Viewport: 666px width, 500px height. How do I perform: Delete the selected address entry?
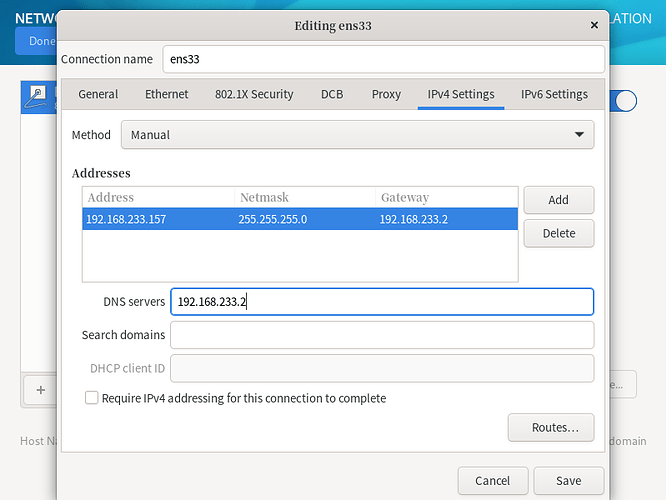point(558,233)
